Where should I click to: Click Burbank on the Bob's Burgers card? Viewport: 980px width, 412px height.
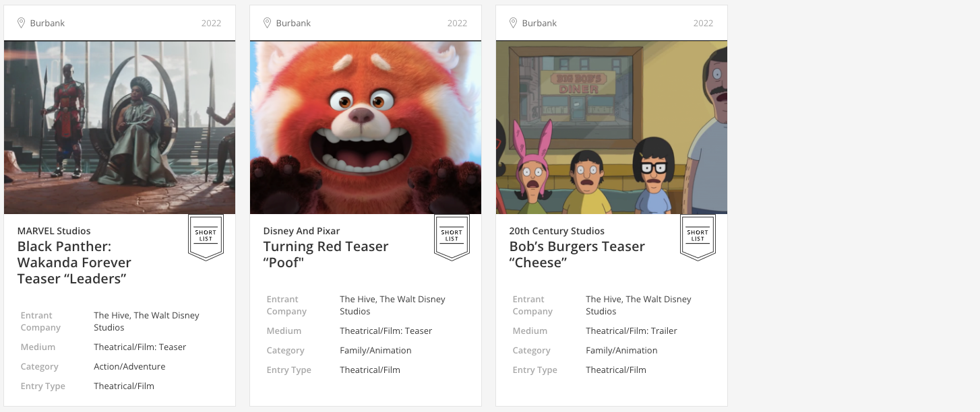(x=539, y=23)
